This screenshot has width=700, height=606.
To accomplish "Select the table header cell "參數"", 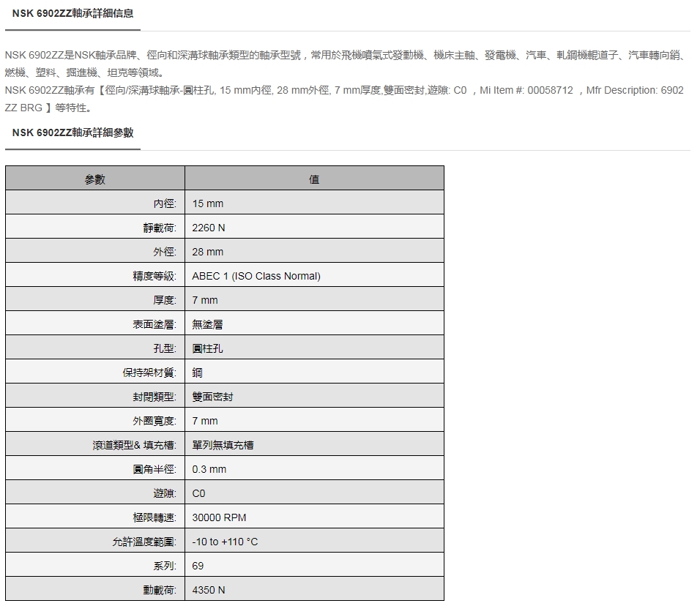I will (95, 179).
